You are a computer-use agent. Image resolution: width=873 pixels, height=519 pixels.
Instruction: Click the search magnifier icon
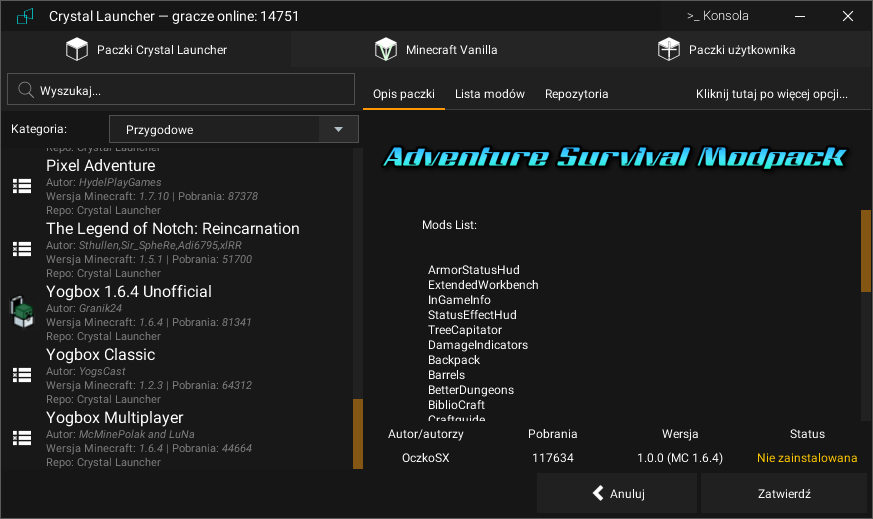pyautogui.click(x=26, y=89)
